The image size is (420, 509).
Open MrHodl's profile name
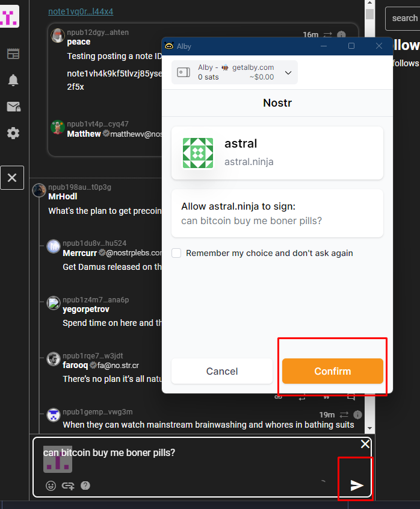[x=63, y=196]
